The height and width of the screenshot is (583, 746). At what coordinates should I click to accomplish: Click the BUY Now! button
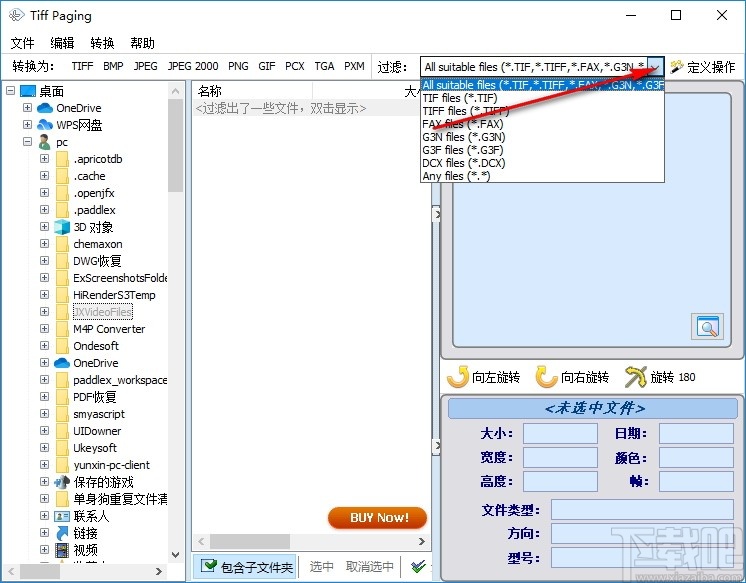[377, 518]
